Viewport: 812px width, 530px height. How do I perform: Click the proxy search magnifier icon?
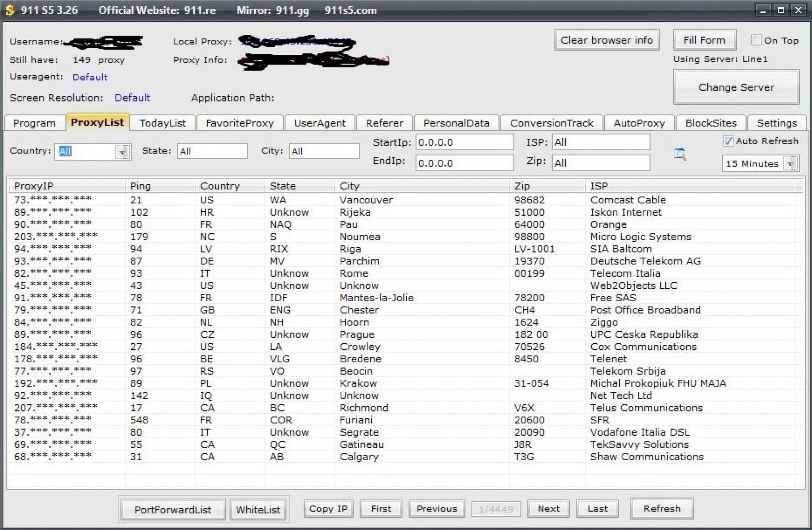point(680,155)
